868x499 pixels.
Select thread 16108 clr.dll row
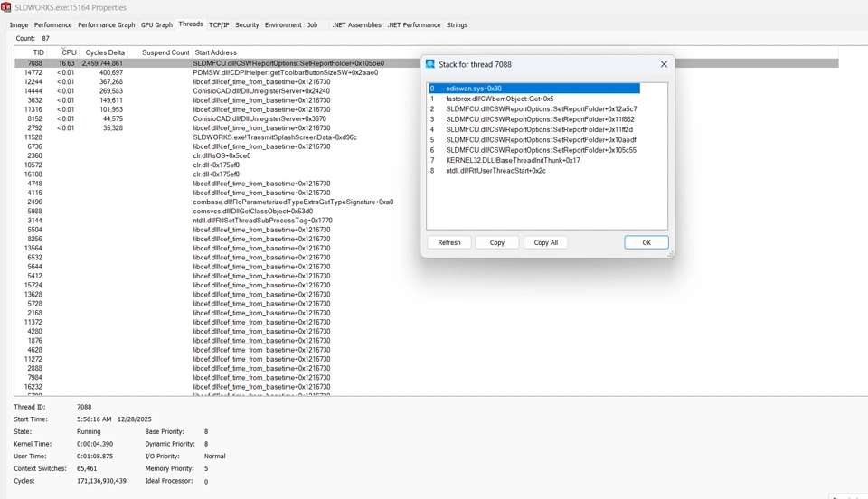click(x=426, y=174)
